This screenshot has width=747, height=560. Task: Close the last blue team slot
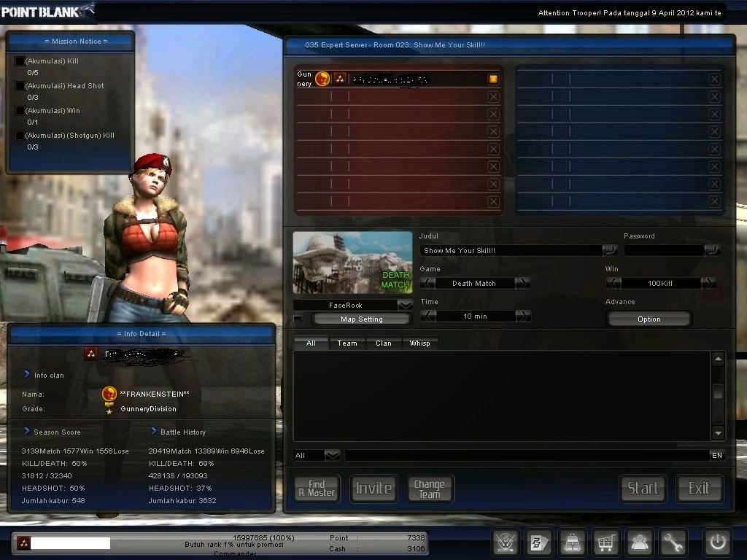tap(714, 202)
